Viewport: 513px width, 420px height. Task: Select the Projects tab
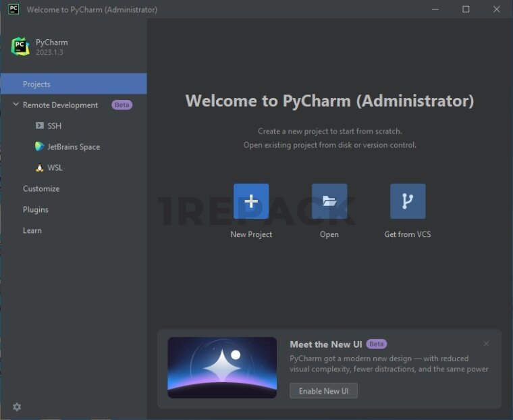pos(36,84)
